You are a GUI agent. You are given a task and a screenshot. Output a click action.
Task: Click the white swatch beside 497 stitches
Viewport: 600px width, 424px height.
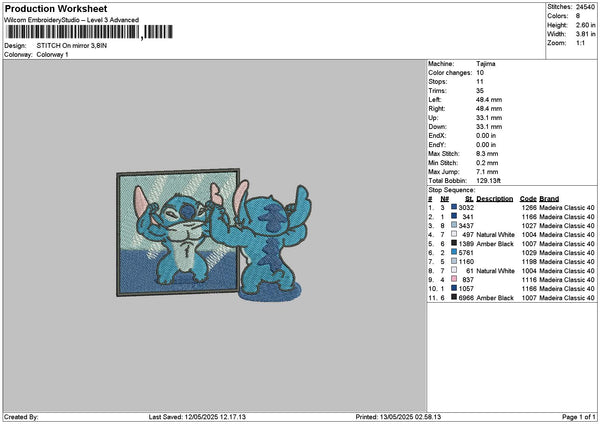pyautogui.click(x=454, y=234)
